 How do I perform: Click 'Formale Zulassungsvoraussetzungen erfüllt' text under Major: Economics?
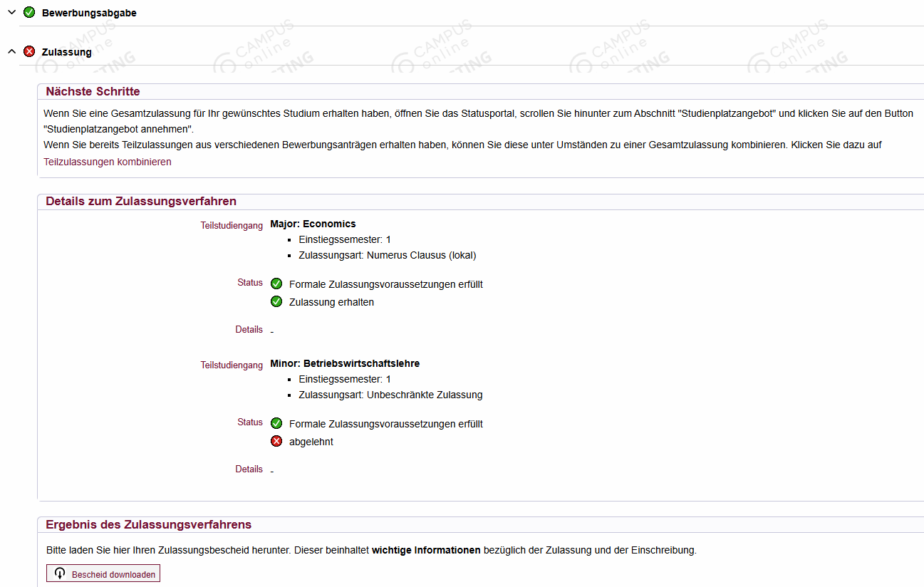pos(386,284)
